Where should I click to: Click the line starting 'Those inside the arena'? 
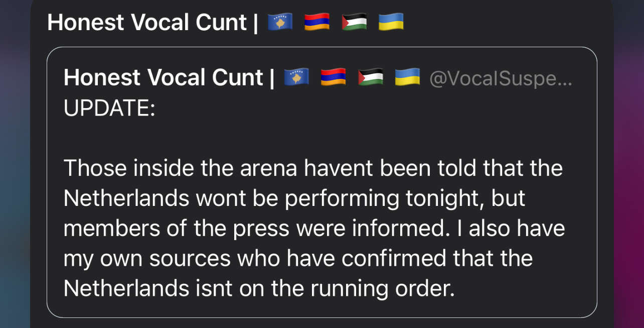(x=313, y=168)
